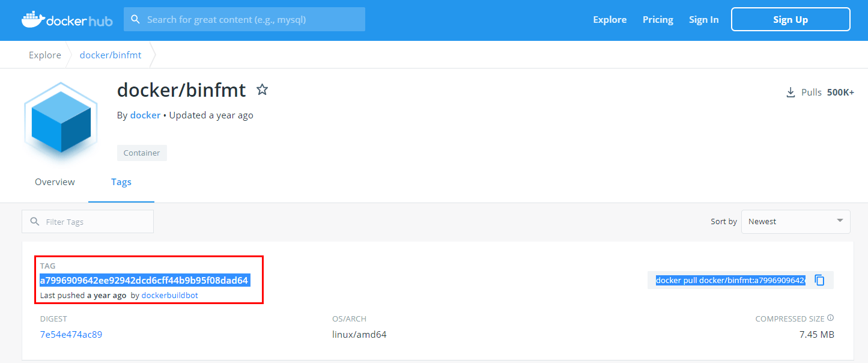Click the digest 7e54e474ac89 link
Screen dimensions: 868x363
coord(71,334)
